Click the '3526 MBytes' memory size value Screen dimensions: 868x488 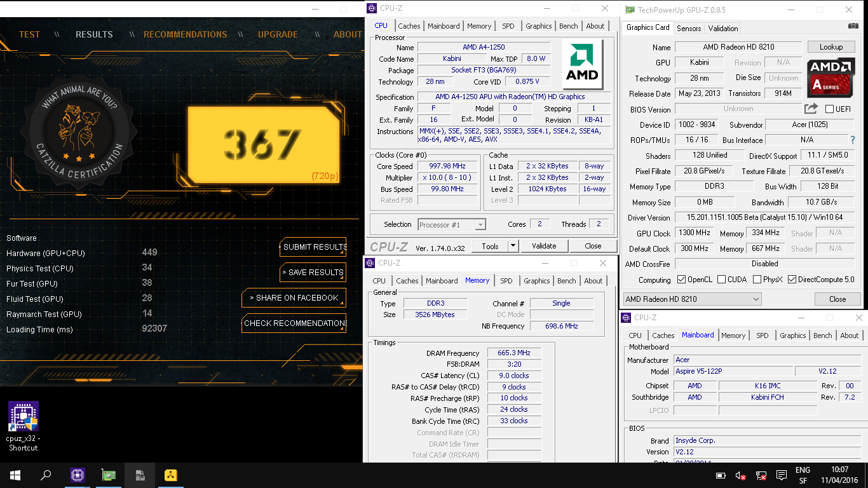pyautogui.click(x=435, y=315)
